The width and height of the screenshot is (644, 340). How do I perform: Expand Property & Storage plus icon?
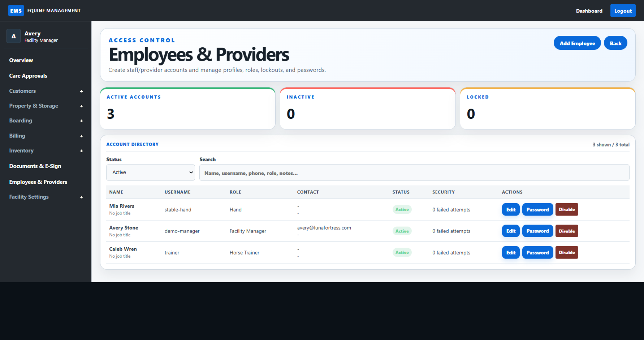coord(81,106)
